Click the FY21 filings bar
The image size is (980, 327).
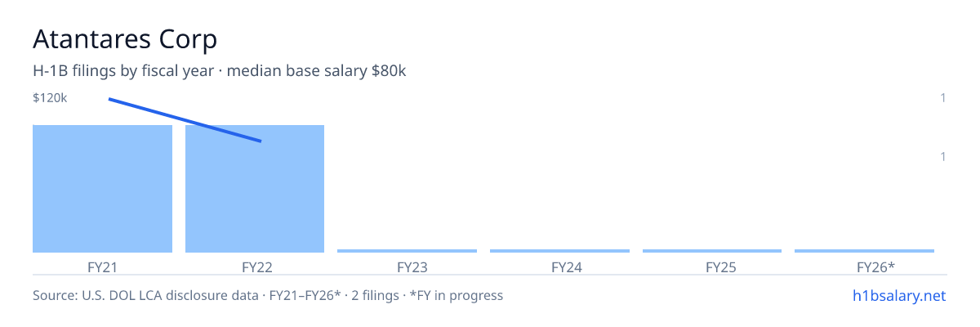[x=102, y=189]
